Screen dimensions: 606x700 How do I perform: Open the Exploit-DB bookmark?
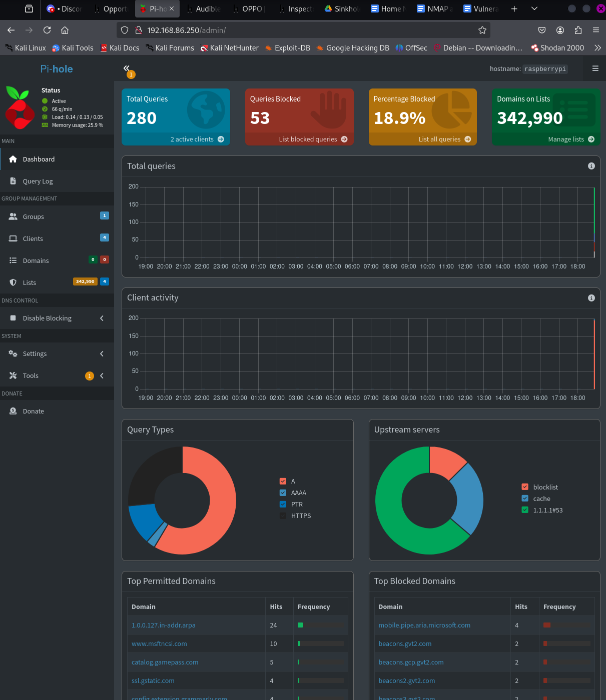[x=287, y=47]
